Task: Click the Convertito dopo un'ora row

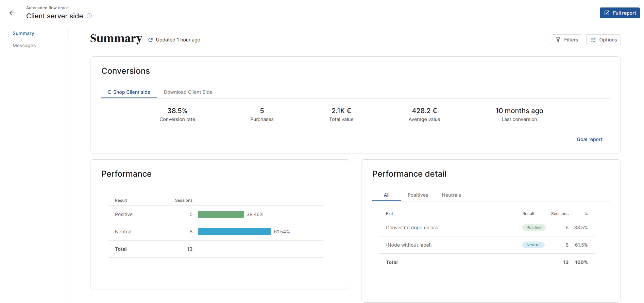Action: (411, 228)
